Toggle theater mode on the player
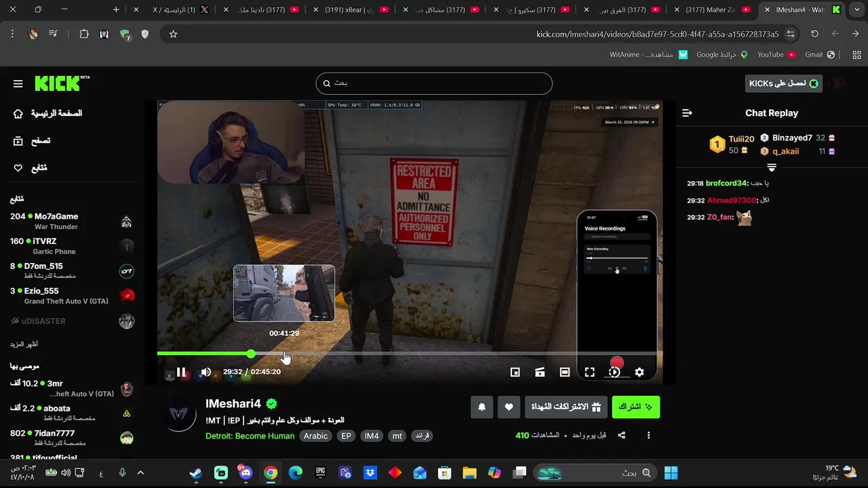 (x=565, y=371)
